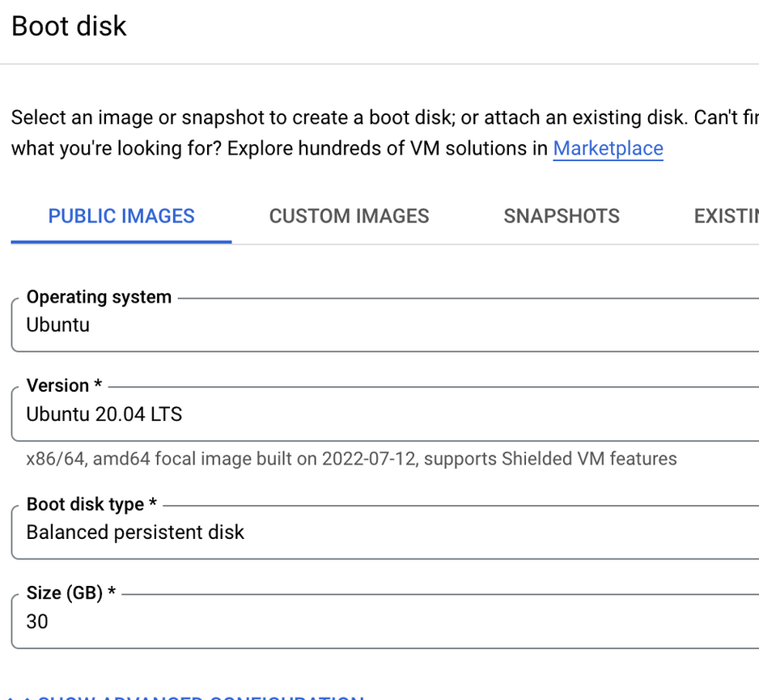Image resolution: width=759 pixels, height=700 pixels.
Task: Open the Boot disk type dropdown
Action: [x=385, y=532]
